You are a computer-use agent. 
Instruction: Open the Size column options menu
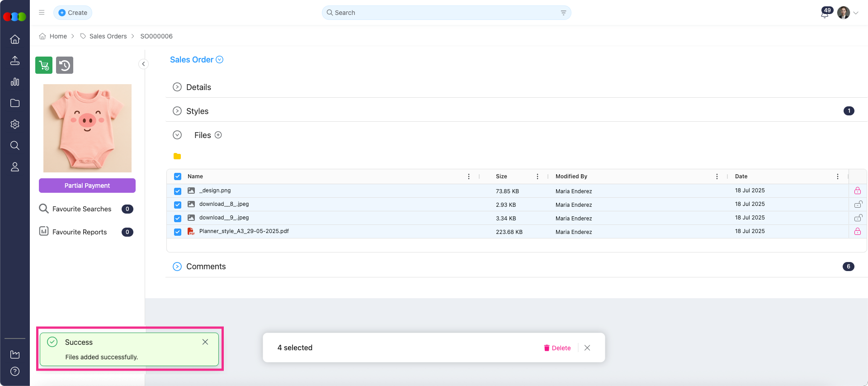[537, 176]
